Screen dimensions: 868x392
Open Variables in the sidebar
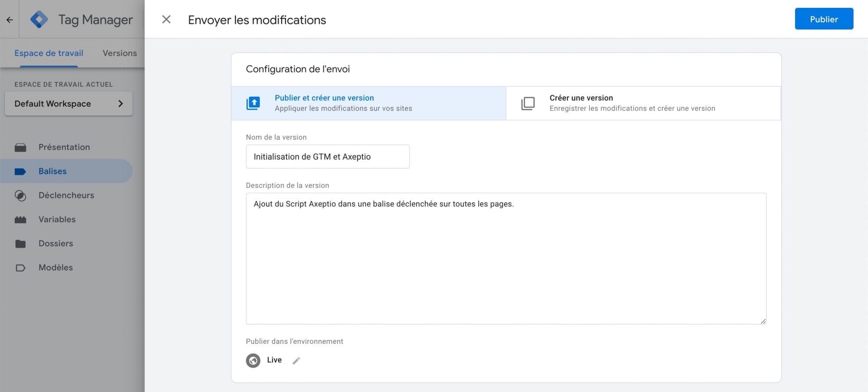[66, 219]
